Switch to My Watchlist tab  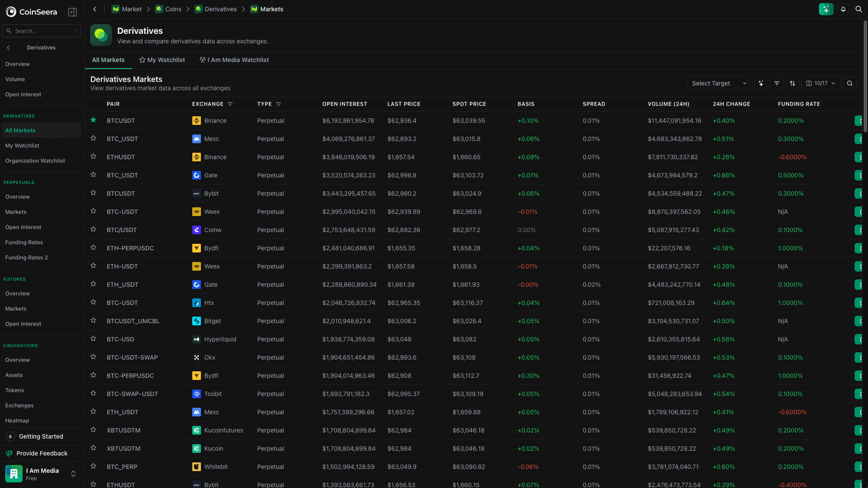(x=162, y=60)
